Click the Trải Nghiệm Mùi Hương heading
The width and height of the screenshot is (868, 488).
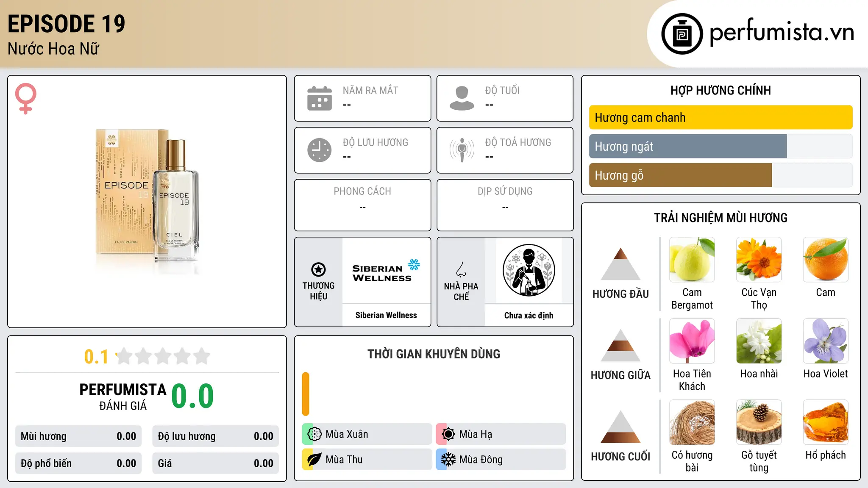pos(721,218)
